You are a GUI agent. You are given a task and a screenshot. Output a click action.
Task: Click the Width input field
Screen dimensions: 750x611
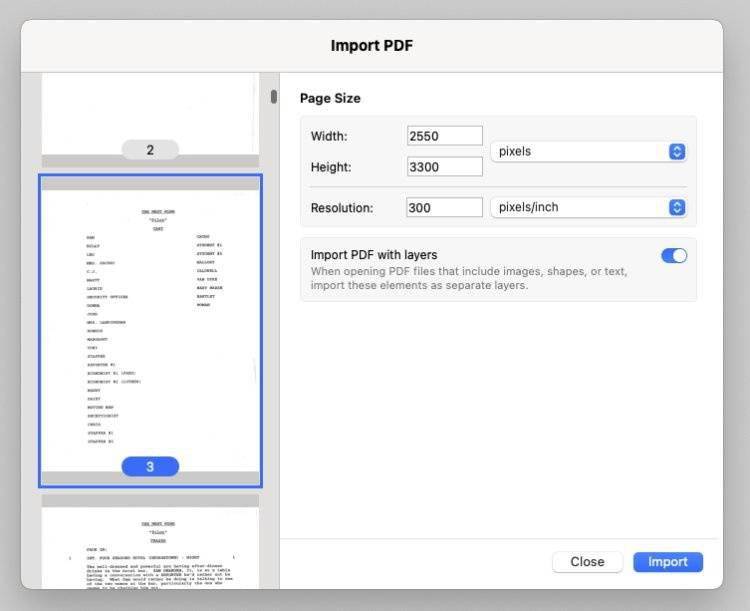(444, 136)
